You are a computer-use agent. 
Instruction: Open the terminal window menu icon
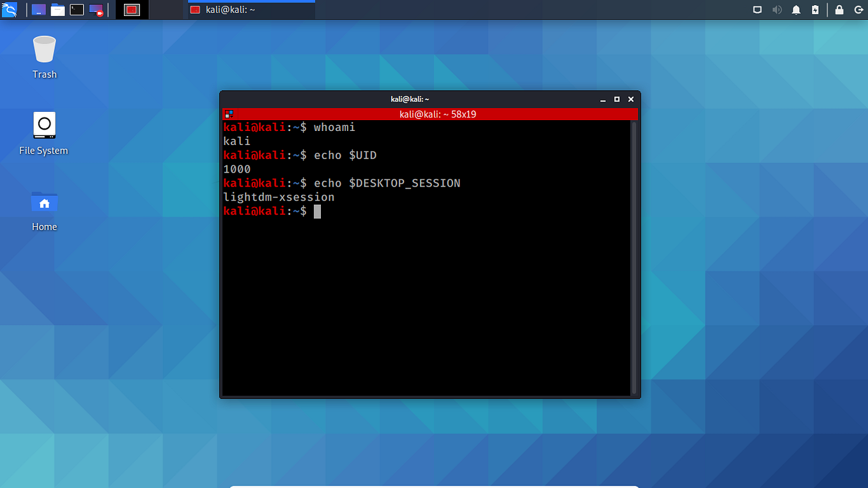click(229, 114)
